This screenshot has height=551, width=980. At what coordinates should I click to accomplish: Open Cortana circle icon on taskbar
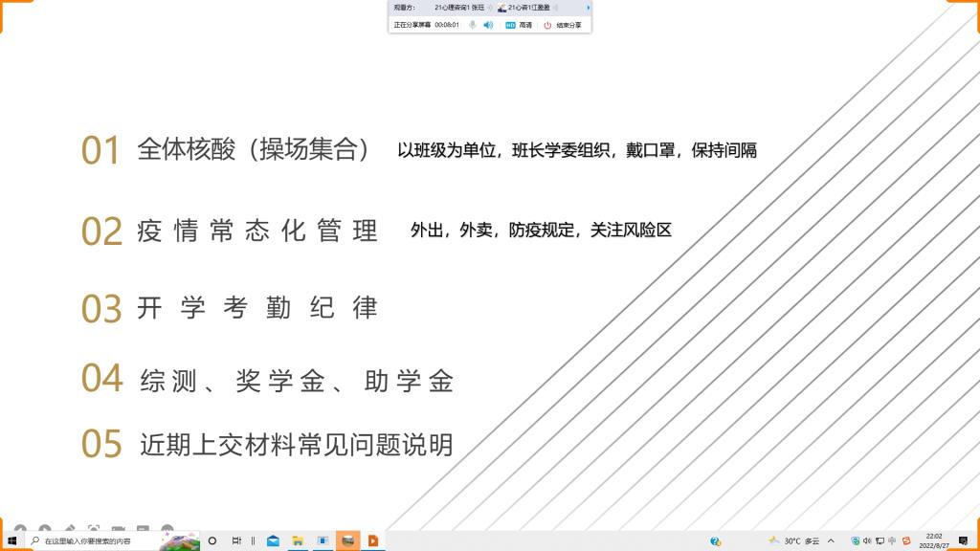[x=212, y=540]
